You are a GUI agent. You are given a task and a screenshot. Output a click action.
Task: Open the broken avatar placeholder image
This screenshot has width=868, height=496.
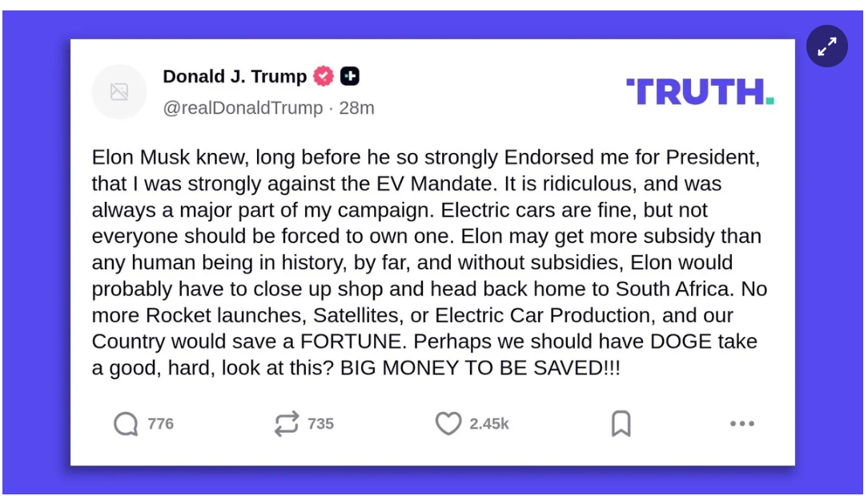click(x=119, y=92)
